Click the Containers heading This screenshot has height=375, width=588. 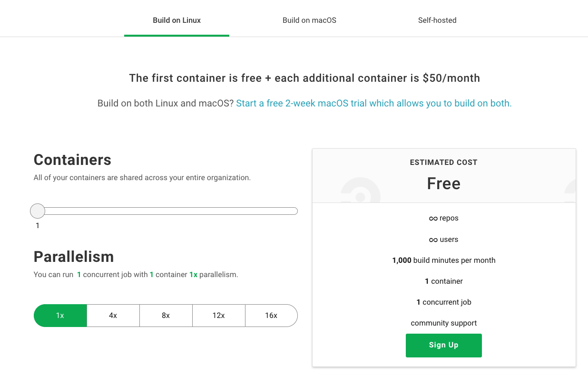tap(72, 160)
